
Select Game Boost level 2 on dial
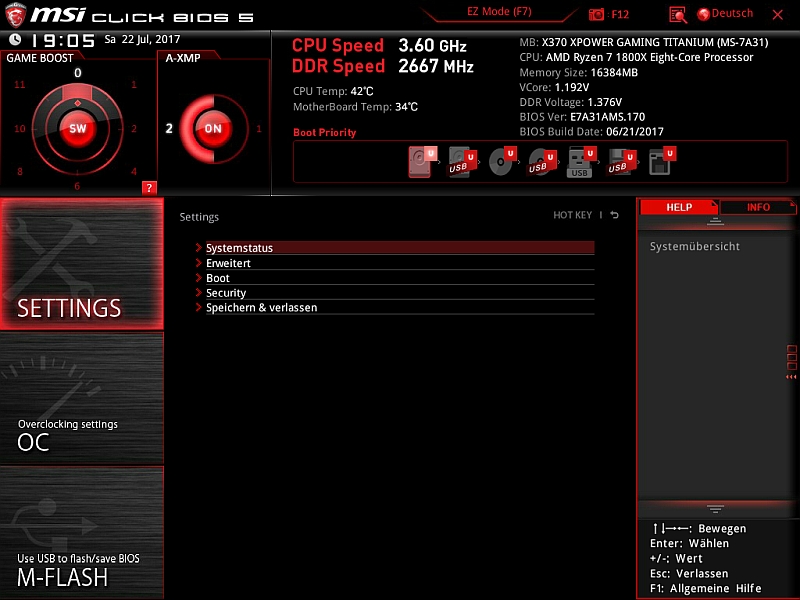[134, 129]
